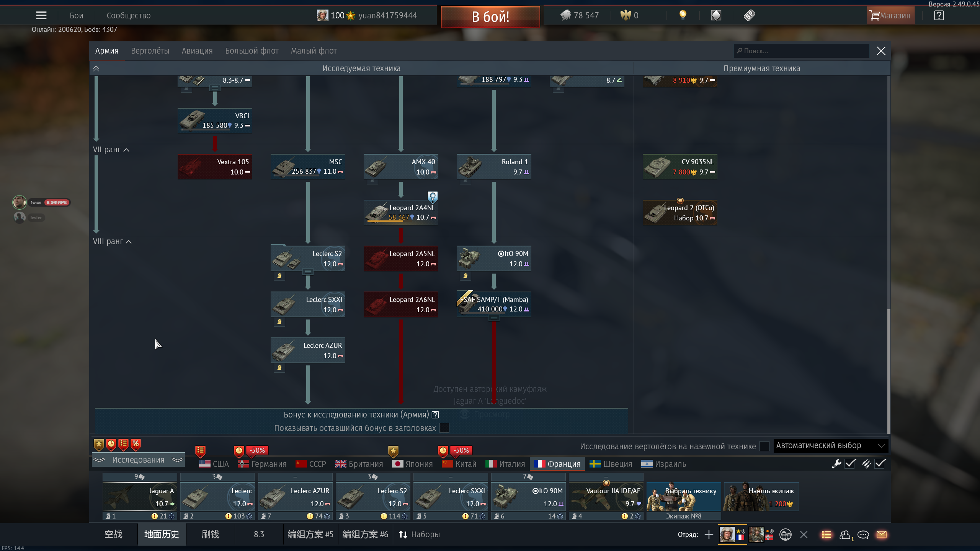The height and width of the screenshot is (551, 980).
Task: Select the Швеция nation tab
Action: [611, 464]
